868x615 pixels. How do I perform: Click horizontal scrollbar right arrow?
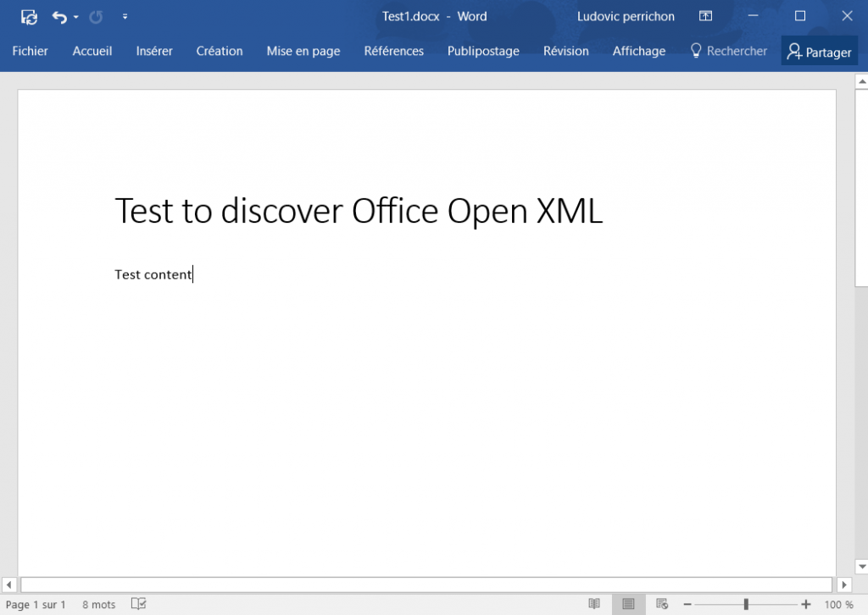coord(844,585)
